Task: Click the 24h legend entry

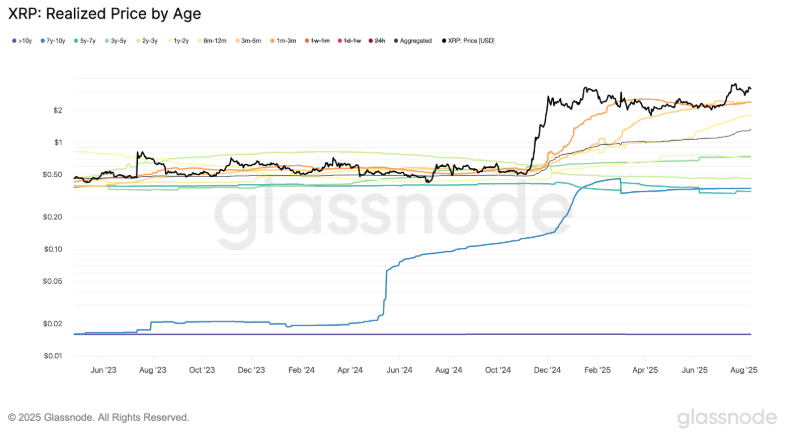Action: point(380,40)
